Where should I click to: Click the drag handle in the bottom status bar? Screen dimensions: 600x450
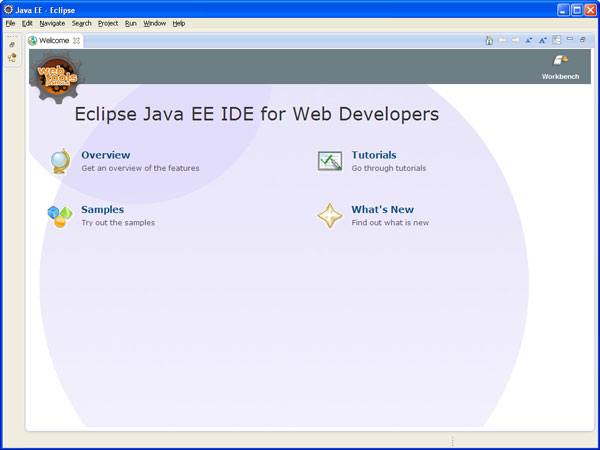tap(452, 441)
